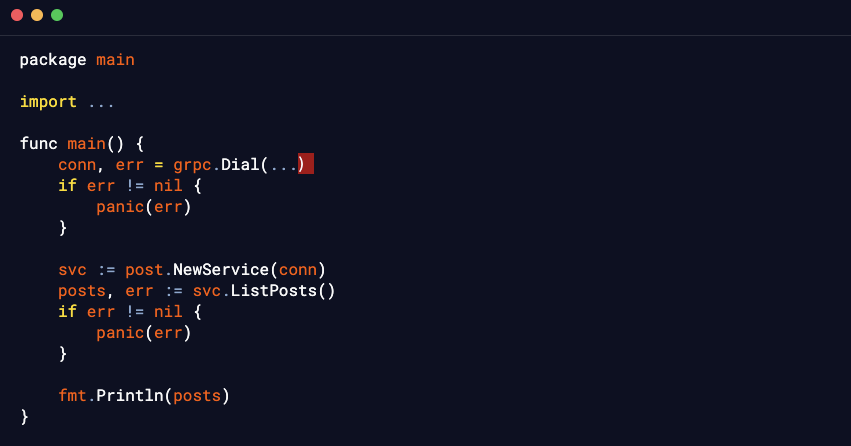Click the "post" identifier before NewService
Image resolution: width=851 pixels, height=446 pixels.
pos(144,270)
